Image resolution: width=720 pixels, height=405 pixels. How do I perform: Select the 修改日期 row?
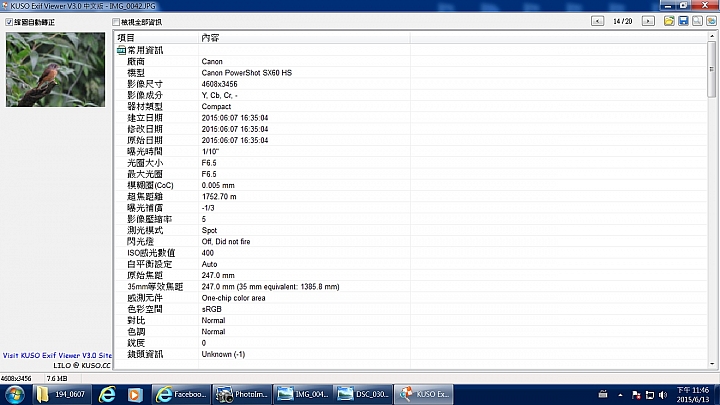[410, 129]
